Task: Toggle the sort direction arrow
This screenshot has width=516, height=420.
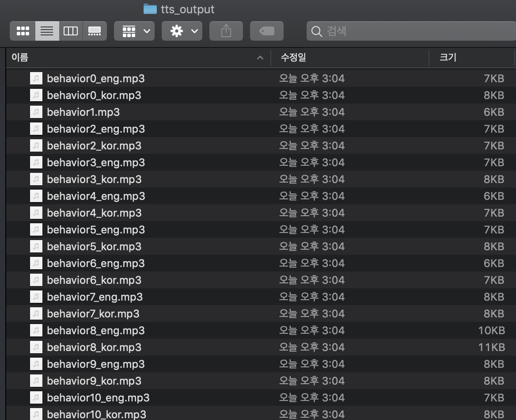Action: [260, 57]
